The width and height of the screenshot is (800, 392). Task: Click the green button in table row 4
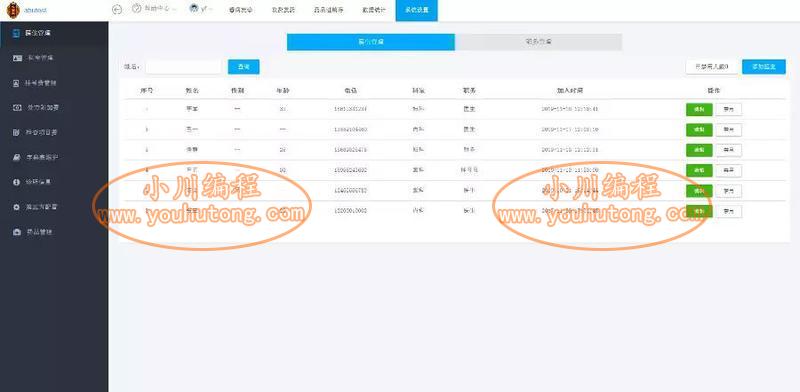[699, 170]
